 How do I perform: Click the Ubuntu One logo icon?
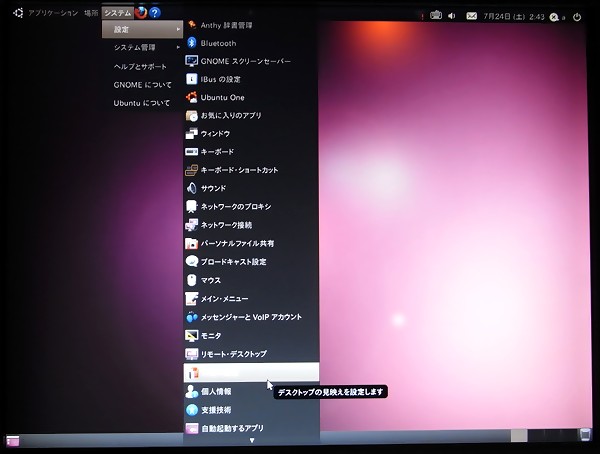click(x=191, y=97)
